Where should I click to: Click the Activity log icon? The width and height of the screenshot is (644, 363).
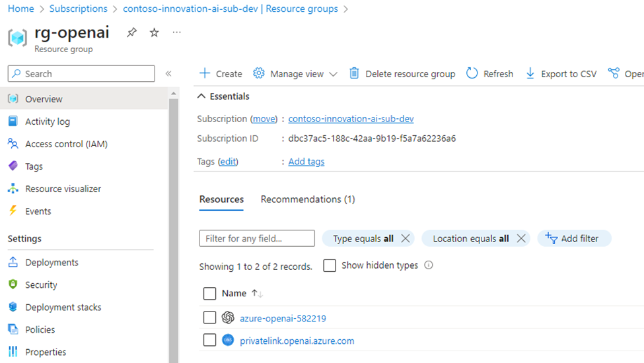click(13, 121)
